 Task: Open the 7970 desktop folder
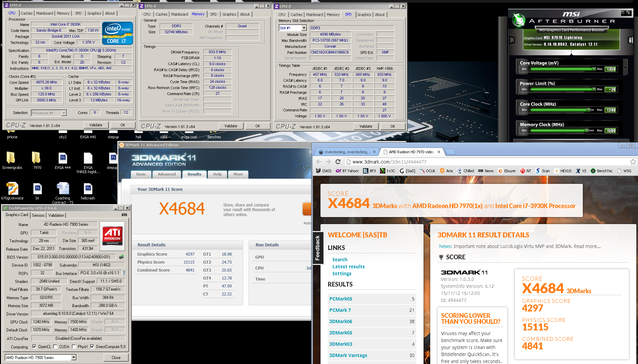pyautogui.click(x=37, y=160)
